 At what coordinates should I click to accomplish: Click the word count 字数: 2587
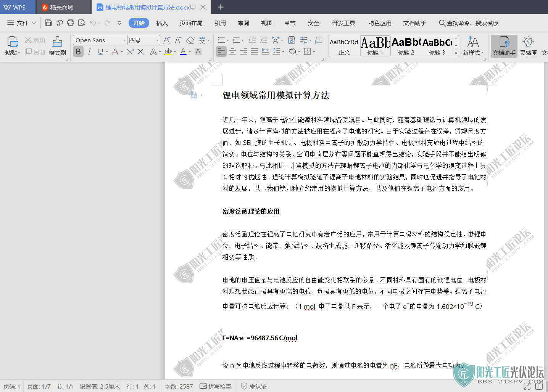179,386
